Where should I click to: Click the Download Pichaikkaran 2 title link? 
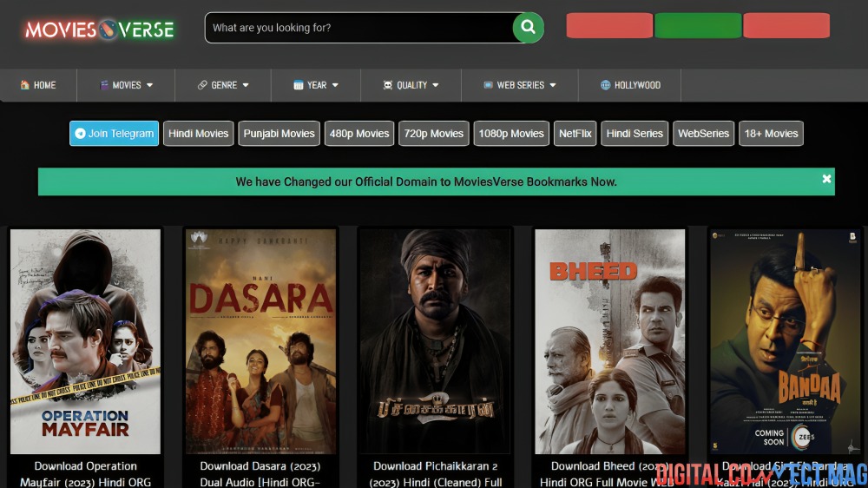click(x=435, y=474)
